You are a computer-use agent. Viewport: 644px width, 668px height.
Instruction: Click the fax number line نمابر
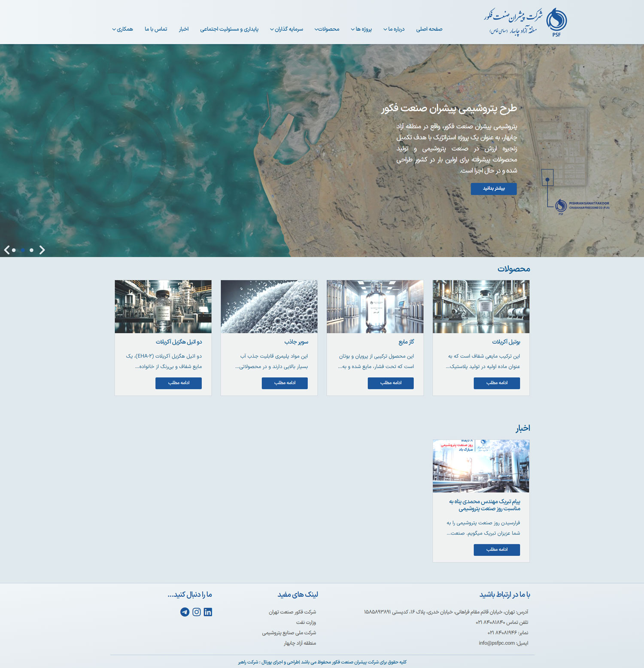(508, 633)
